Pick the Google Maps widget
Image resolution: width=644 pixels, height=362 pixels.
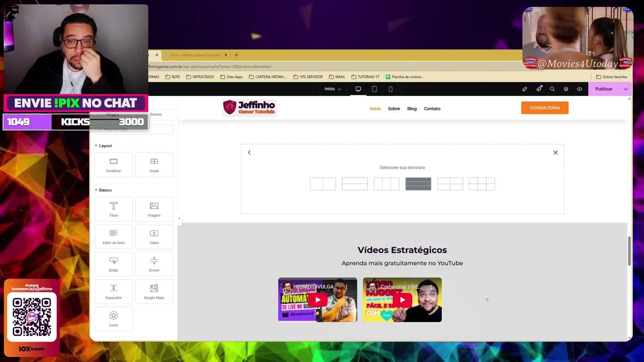pos(154,292)
